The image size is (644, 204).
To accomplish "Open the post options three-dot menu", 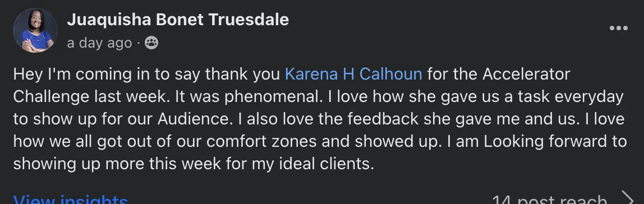I will click(619, 28).
